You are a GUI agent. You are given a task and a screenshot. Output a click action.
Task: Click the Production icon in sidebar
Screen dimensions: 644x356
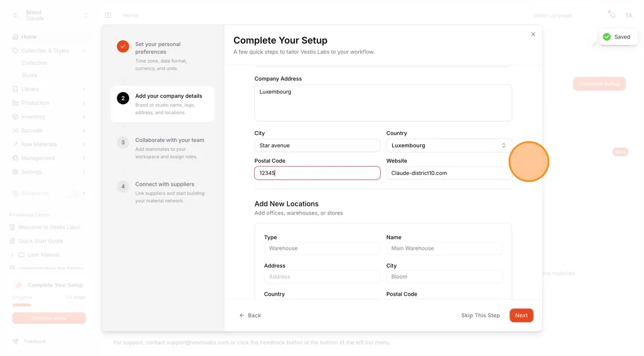pyautogui.click(x=15, y=103)
